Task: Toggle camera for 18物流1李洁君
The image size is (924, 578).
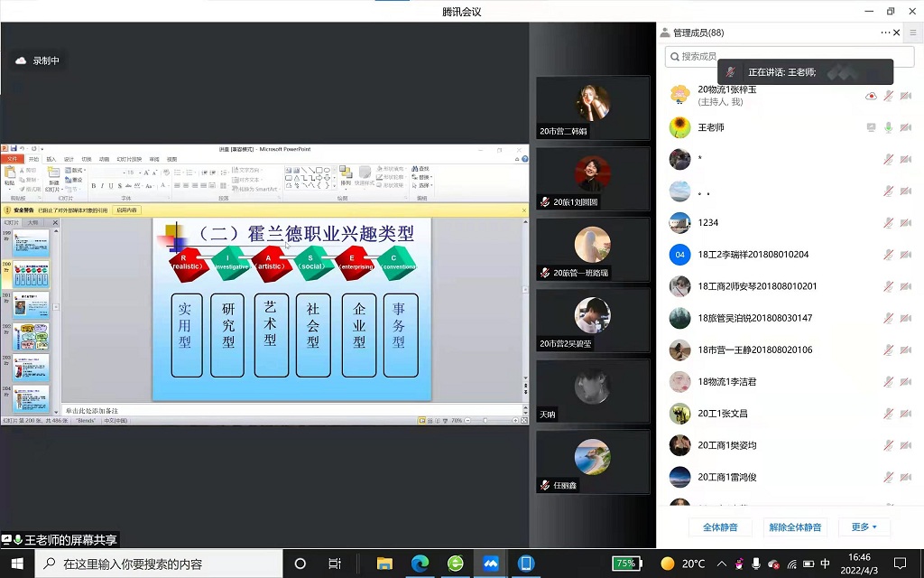Action: pyautogui.click(x=906, y=381)
